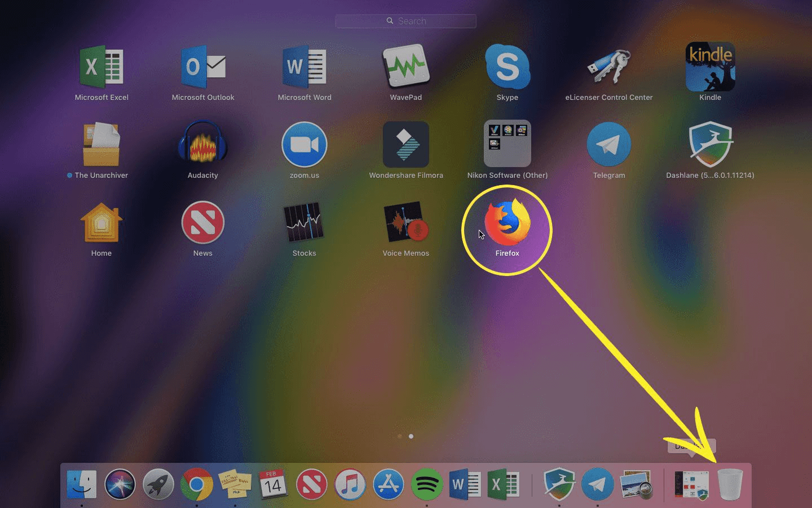
Task: Open News from the Dock
Action: pyautogui.click(x=312, y=484)
